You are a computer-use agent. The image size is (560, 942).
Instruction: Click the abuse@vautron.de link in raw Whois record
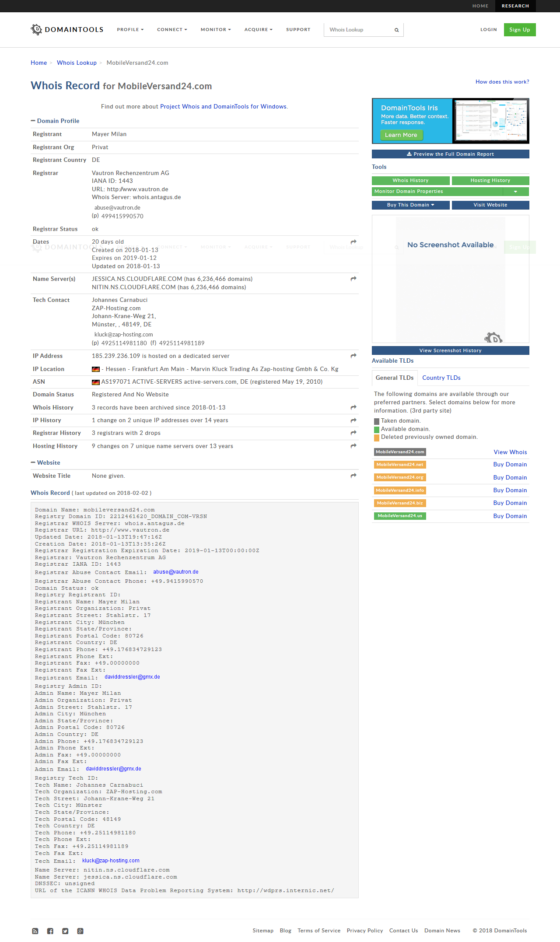(176, 572)
